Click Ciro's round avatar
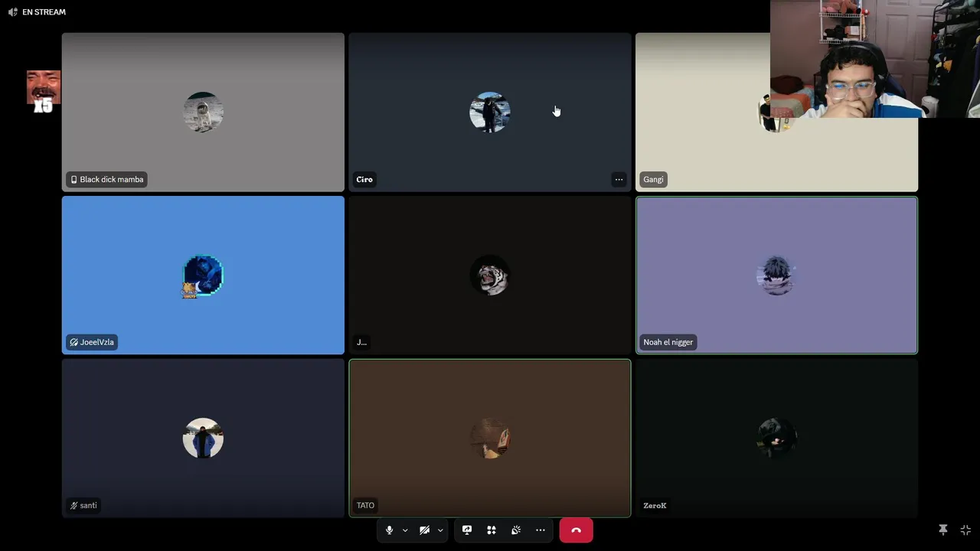This screenshot has height=551, width=980. tap(490, 112)
